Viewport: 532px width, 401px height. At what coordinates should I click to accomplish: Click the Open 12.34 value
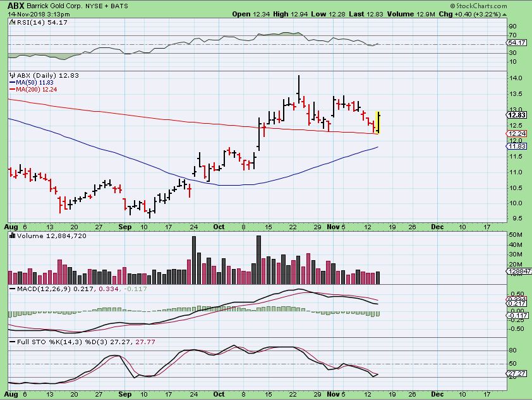(250, 15)
